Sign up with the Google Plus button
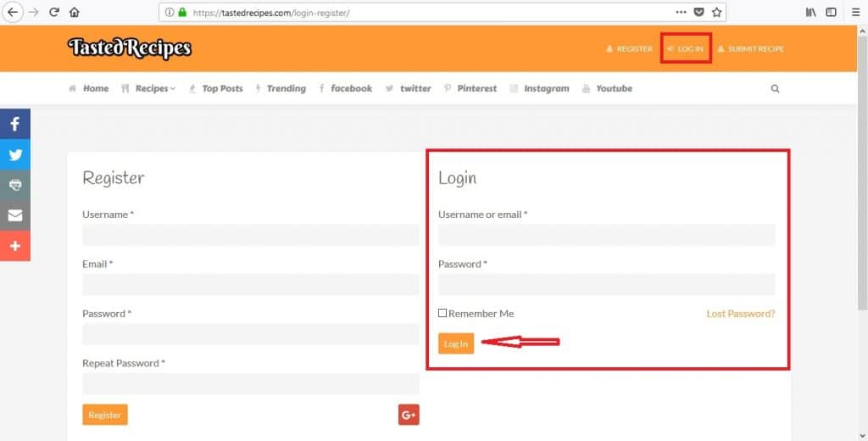The height and width of the screenshot is (441, 868). tap(409, 415)
